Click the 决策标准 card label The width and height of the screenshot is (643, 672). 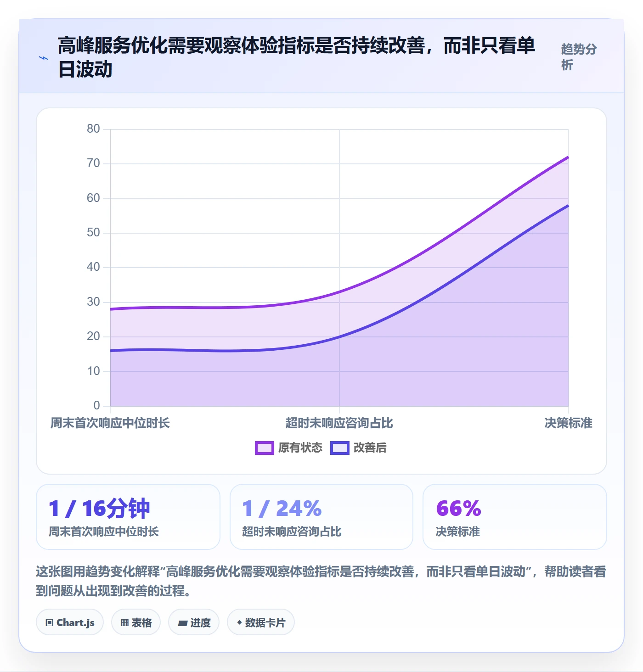coord(458,532)
